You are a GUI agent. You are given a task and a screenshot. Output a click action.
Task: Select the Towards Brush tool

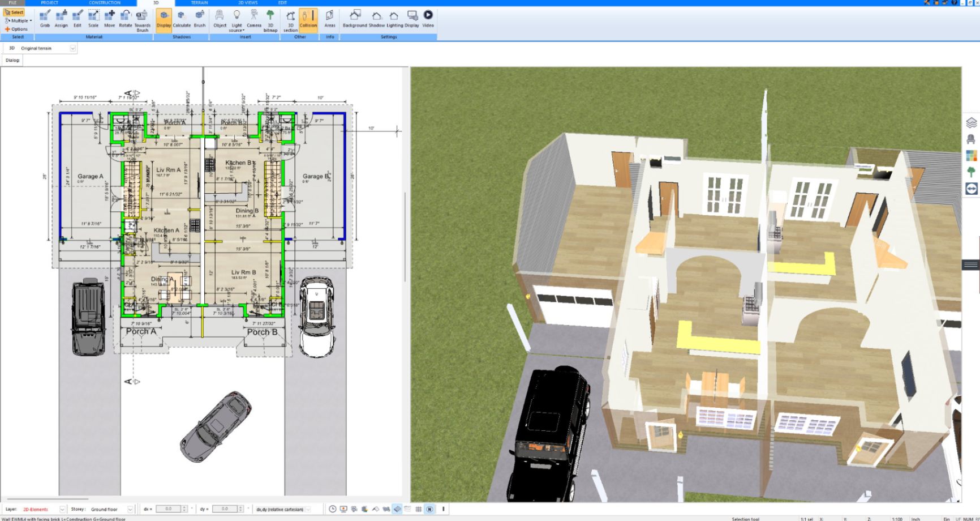(x=142, y=20)
